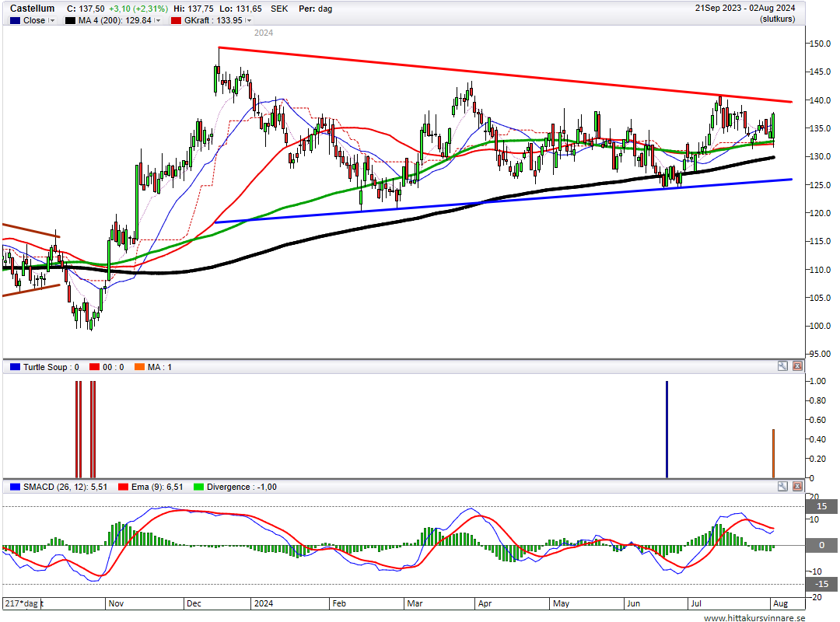
Task: Click the 'Ema (9): 6,51' legend text
Action: pos(157,487)
